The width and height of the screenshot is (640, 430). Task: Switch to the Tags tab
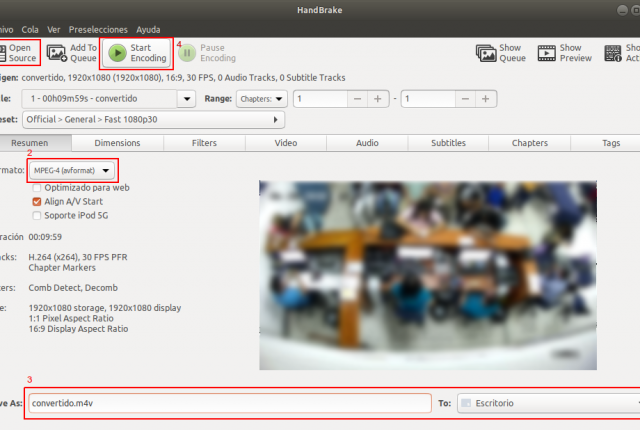coord(611,143)
